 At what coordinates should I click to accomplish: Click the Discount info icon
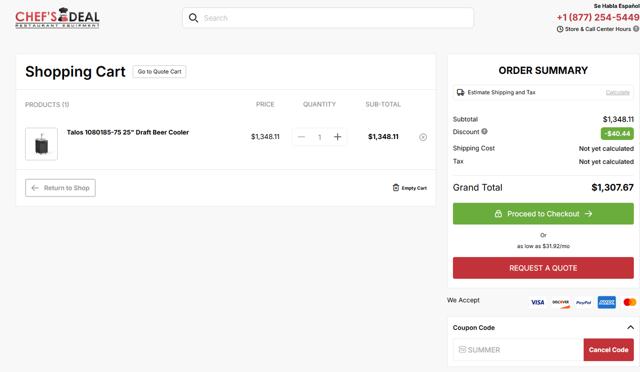click(484, 131)
